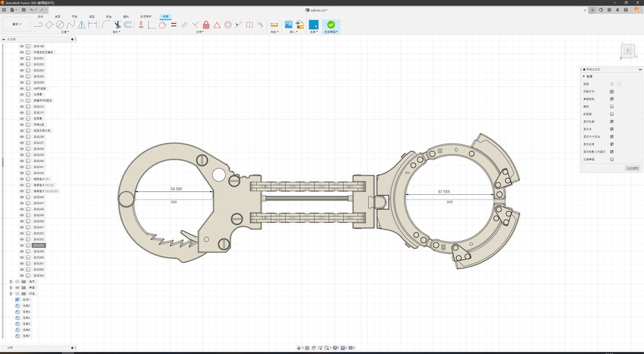Choose the center diameter Circle tool
Image resolution: width=644 pixels, height=354 pixels.
(x=60, y=25)
